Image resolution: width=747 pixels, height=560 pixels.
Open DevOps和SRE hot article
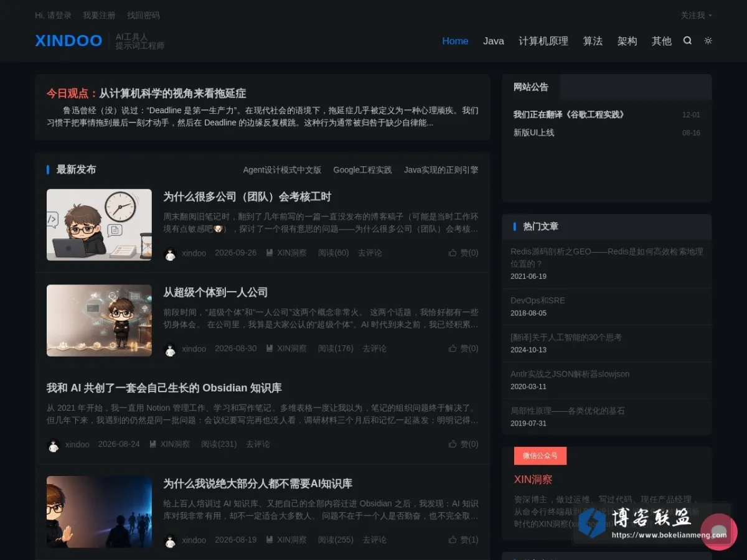(538, 301)
